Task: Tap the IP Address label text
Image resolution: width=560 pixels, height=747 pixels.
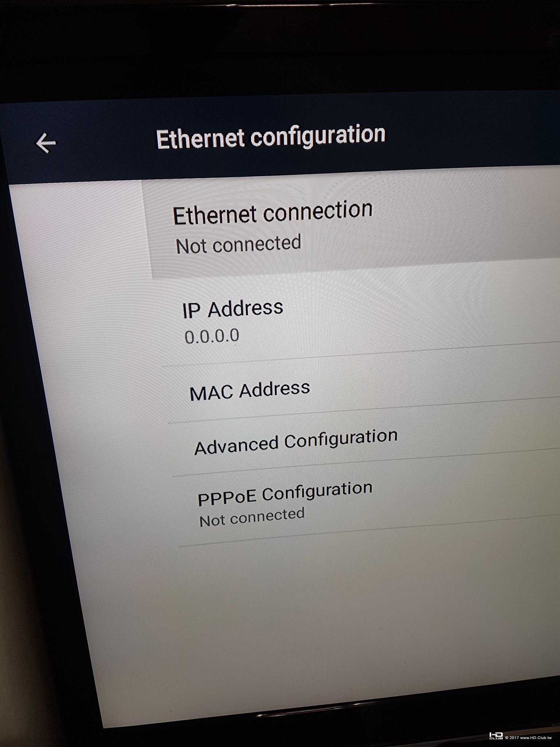Action: [233, 309]
